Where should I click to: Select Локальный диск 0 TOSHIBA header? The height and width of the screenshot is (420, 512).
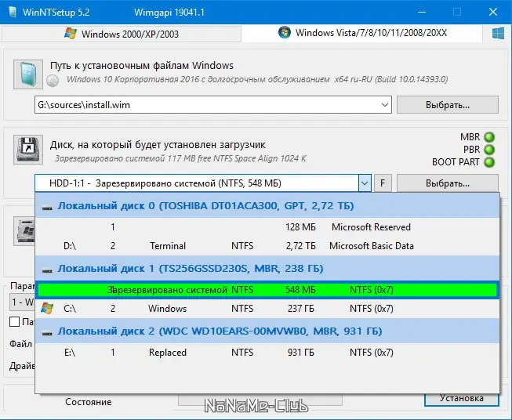pyautogui.click(x=267, y=206)
